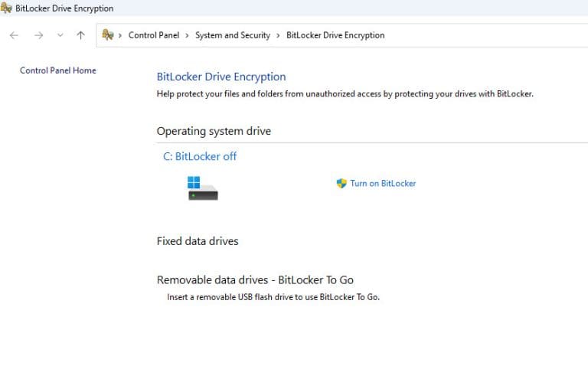The image size is (588, 379).
Task: Click the shield icon beside Turn on BitLocker
Action: point(341,183)
